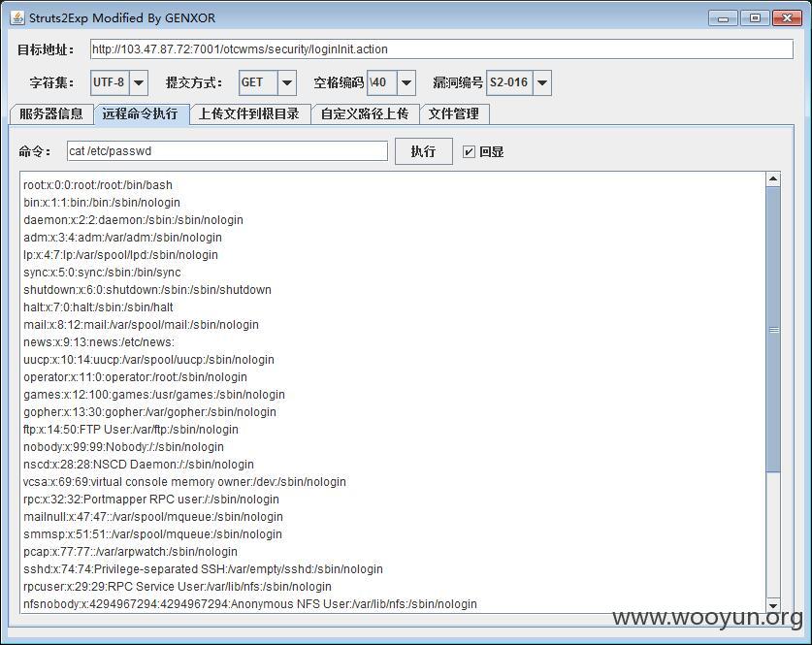
Task: Run the command with 执行 button
Action: click(x=424, y=151)
